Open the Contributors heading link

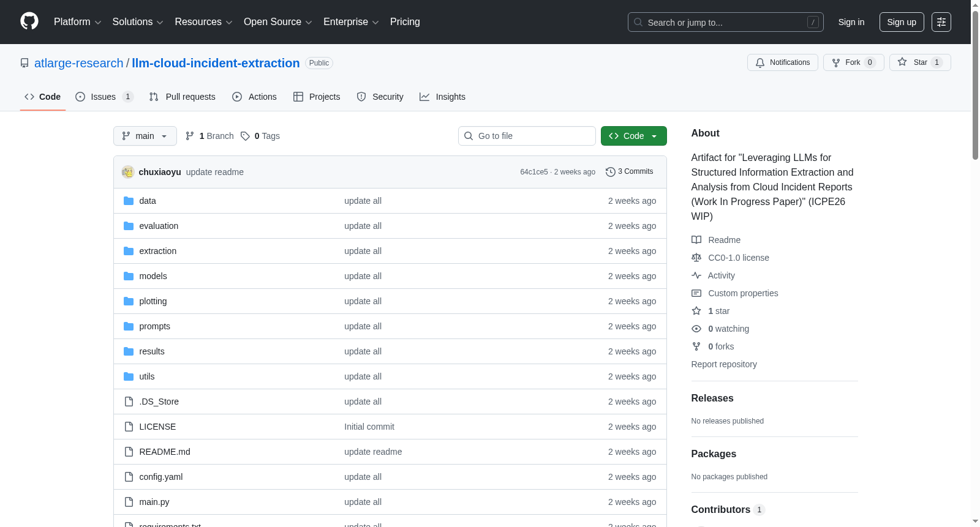728,509
